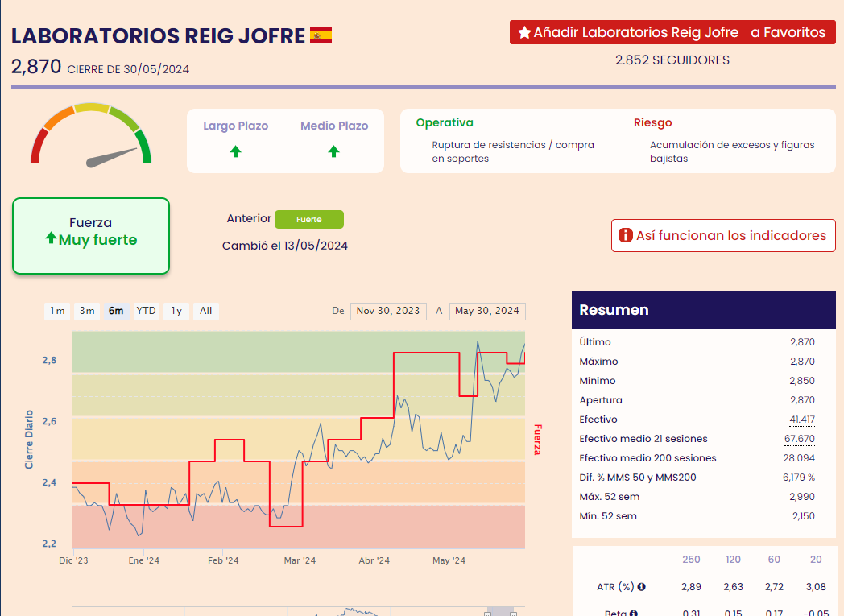Screen dimensions: 844x616
Task: Click the star icon in the favorites button
Action: (524, 33)
